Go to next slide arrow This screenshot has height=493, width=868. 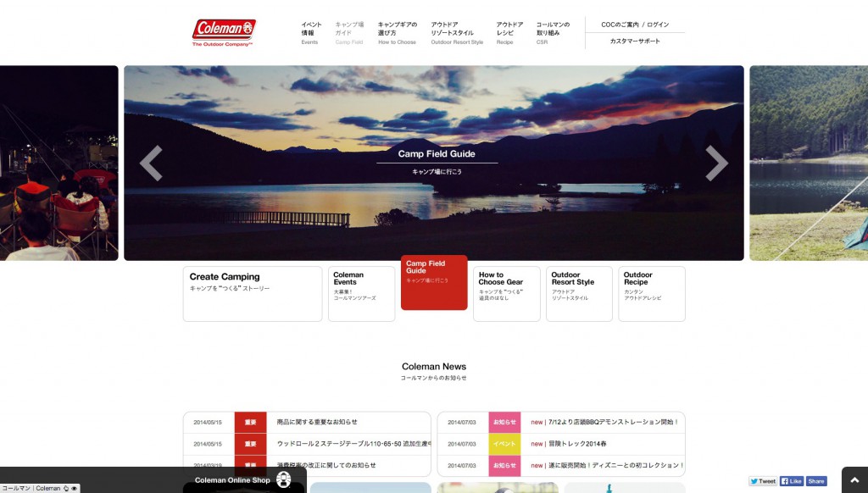point(716,163)
